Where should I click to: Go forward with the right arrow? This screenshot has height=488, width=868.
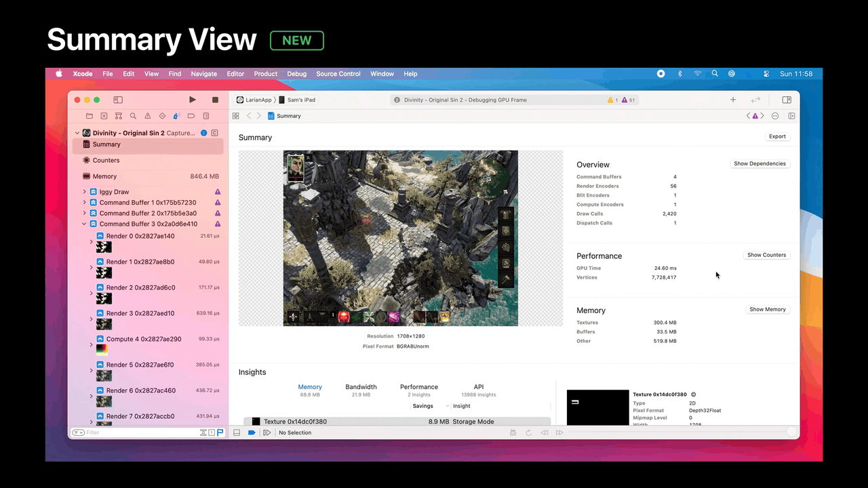pyautogui.click(x=259, y=116)
